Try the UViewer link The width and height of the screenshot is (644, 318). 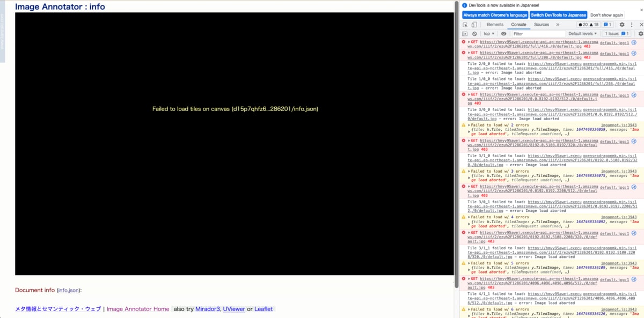[234, 309]
